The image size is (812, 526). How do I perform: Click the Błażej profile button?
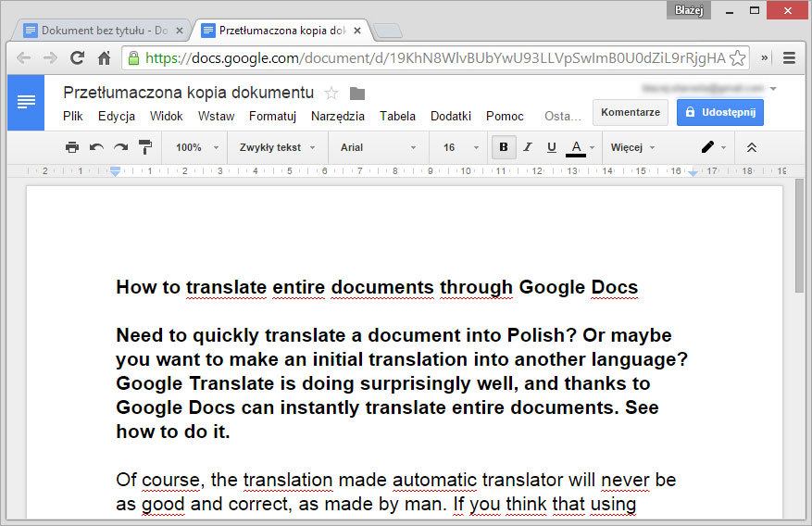point(688,10)
